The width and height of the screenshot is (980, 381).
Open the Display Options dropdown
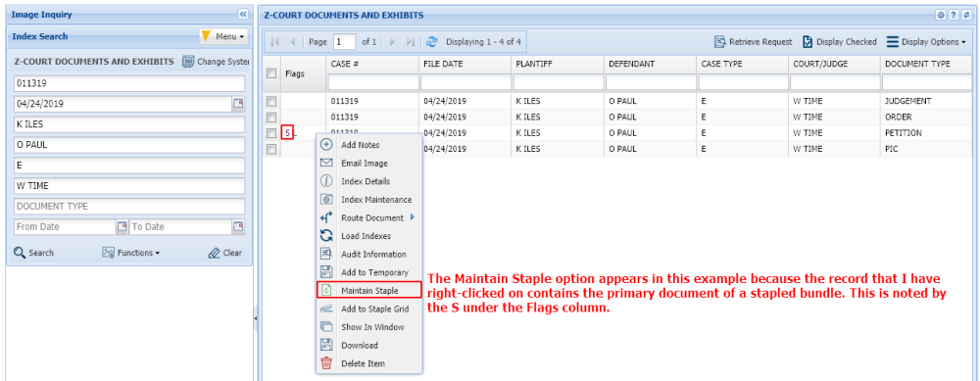pyautogui.click(x=926, y=42)
